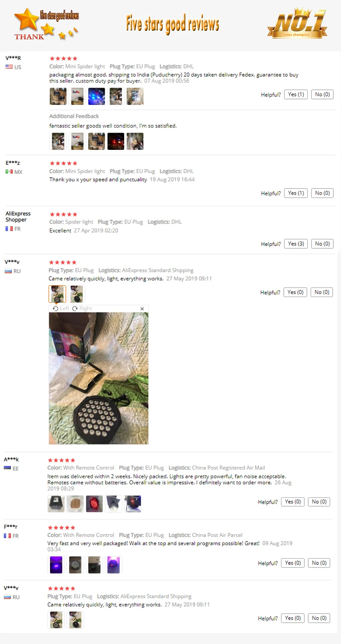Mark V***R's review helpful with Yes (1)

tap(296, 94)
